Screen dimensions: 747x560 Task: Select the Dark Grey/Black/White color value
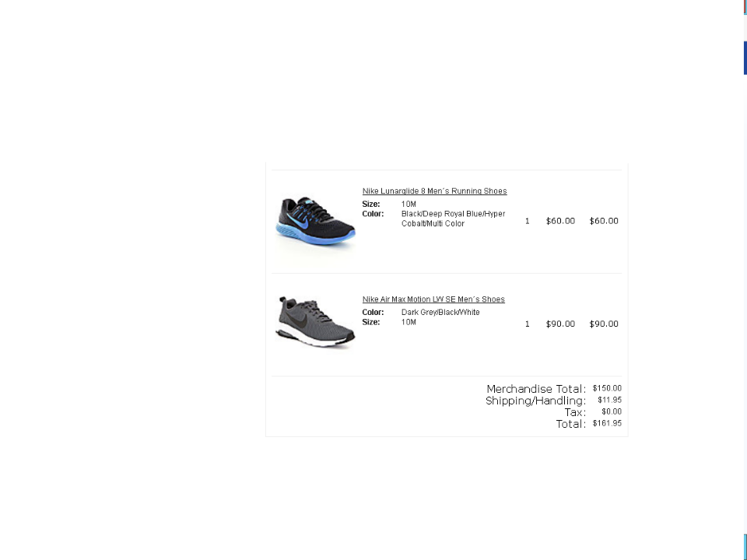coord(440,313)
